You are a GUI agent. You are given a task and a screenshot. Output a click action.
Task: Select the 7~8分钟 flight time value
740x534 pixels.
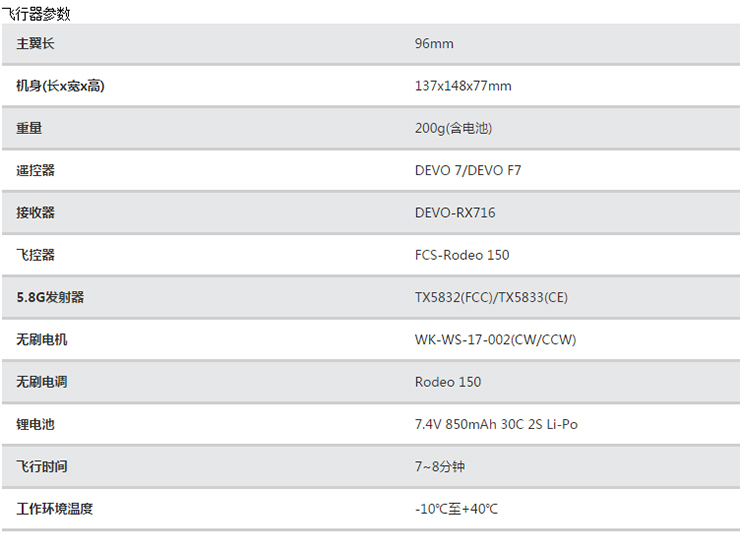(x=442, y=467)
